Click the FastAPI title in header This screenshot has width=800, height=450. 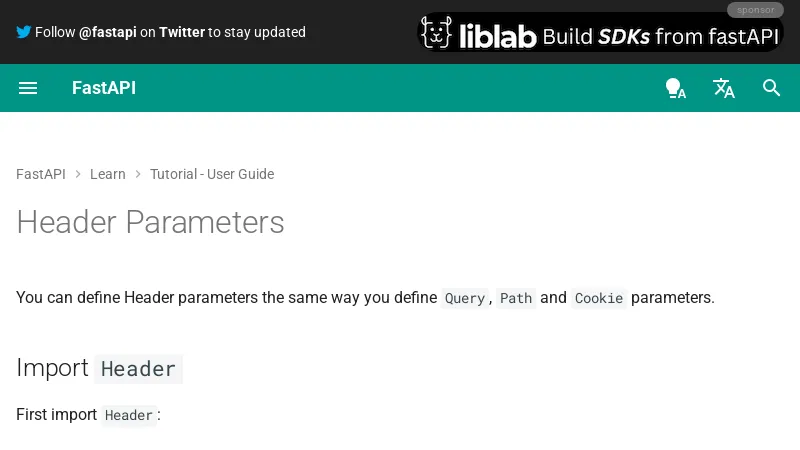click(104, 88)
